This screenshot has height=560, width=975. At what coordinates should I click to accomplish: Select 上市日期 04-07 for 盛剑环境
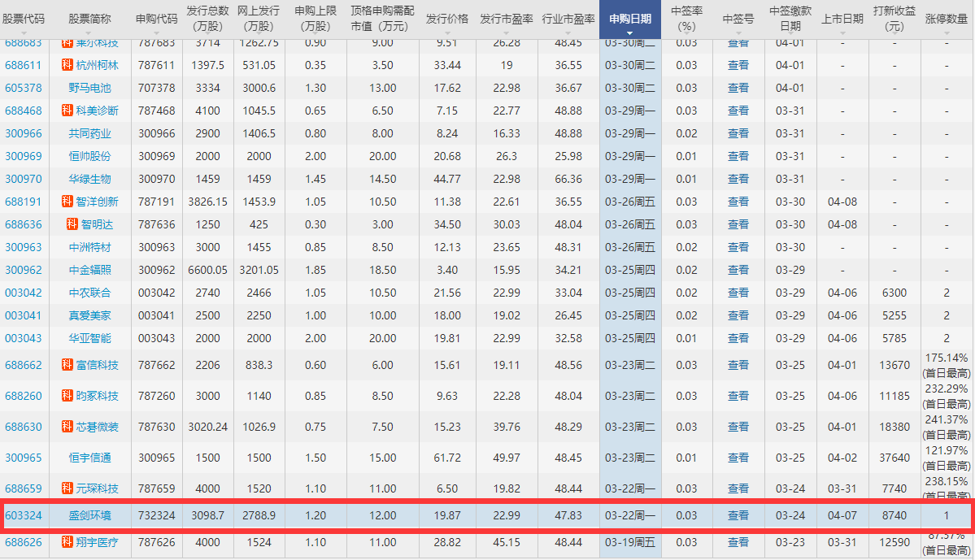coord(842,515)
